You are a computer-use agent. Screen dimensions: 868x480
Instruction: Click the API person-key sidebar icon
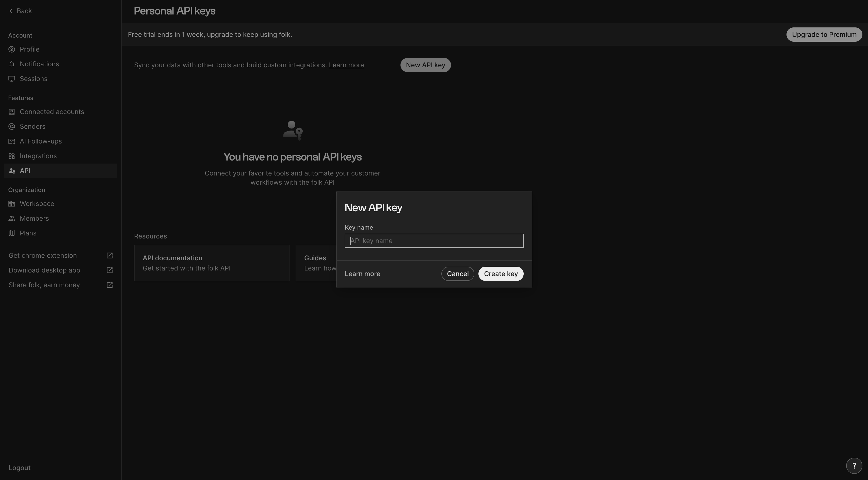tap(12, 171)
